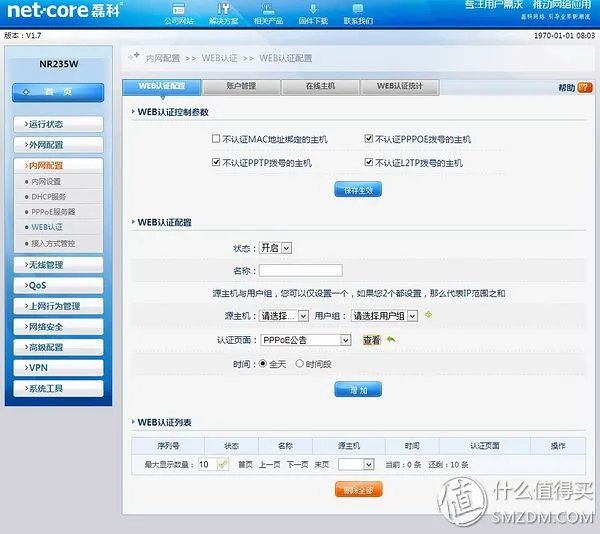The width and height of the screenshot is (600, 534).
Task: Select the 全天 time radio button
Action: coord(262,363)
